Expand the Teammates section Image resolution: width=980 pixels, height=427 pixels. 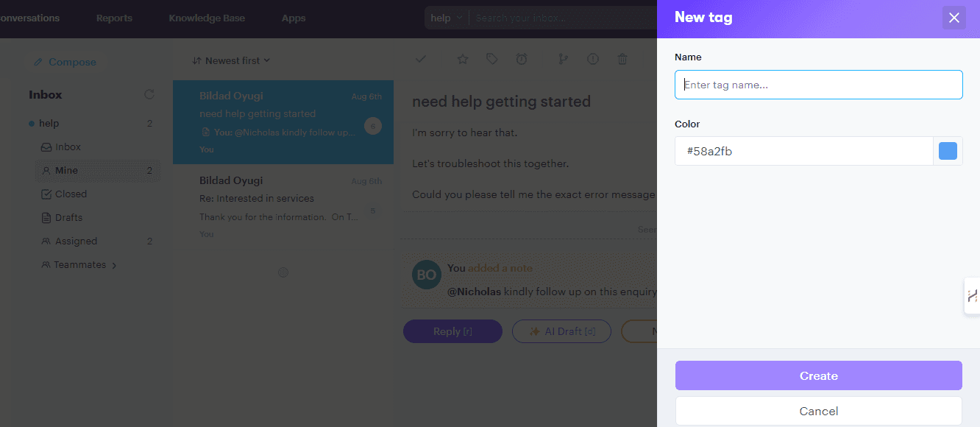tap(79, 264)
